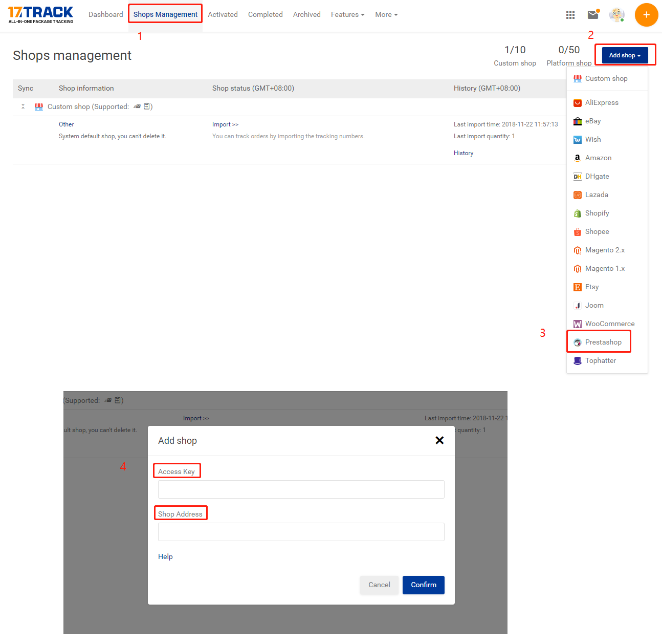The width and height of the screenshot is (662, 644).
Task: Click the eBay icon in dropdown
Action: tap(578, 121)
